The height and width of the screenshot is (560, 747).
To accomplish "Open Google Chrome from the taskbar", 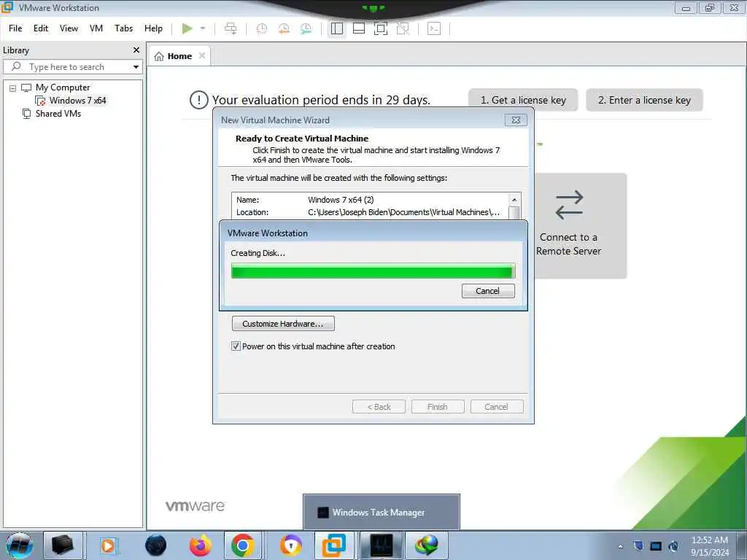I will pos(242,545).
